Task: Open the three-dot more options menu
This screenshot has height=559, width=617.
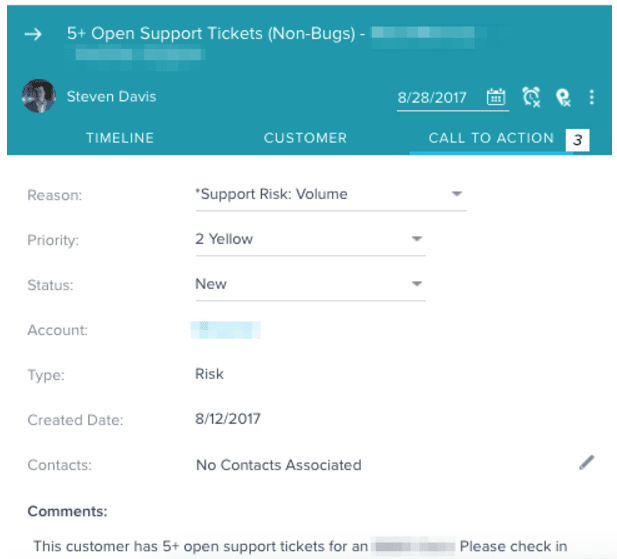Action: (592, 97)
